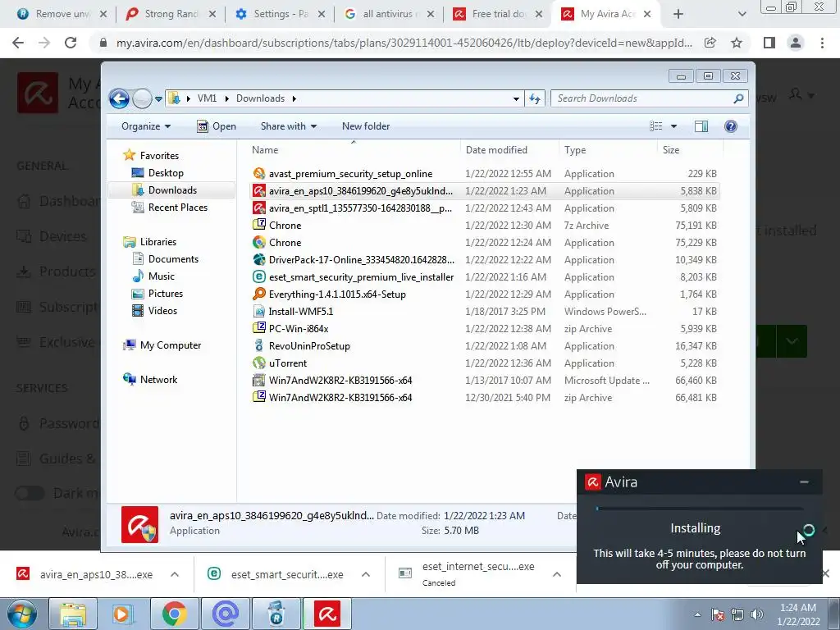Image resolution: width=840 pixels, height=630 pixels.
Task: Expand eset_smart_securit download options chevron
Action: 365,574
